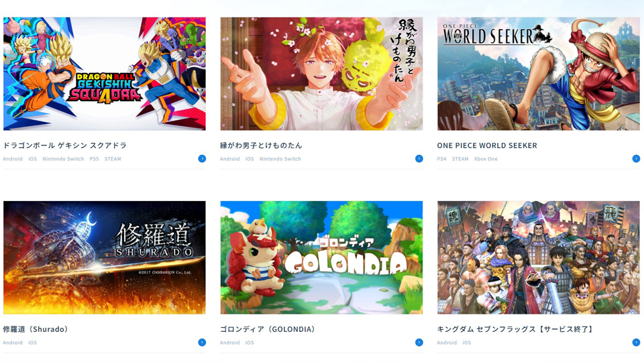Screen dimensions: 644x362
Task: Click the blue arrow icon for 修羅道 (Shurado)
Action: point(202,343)
